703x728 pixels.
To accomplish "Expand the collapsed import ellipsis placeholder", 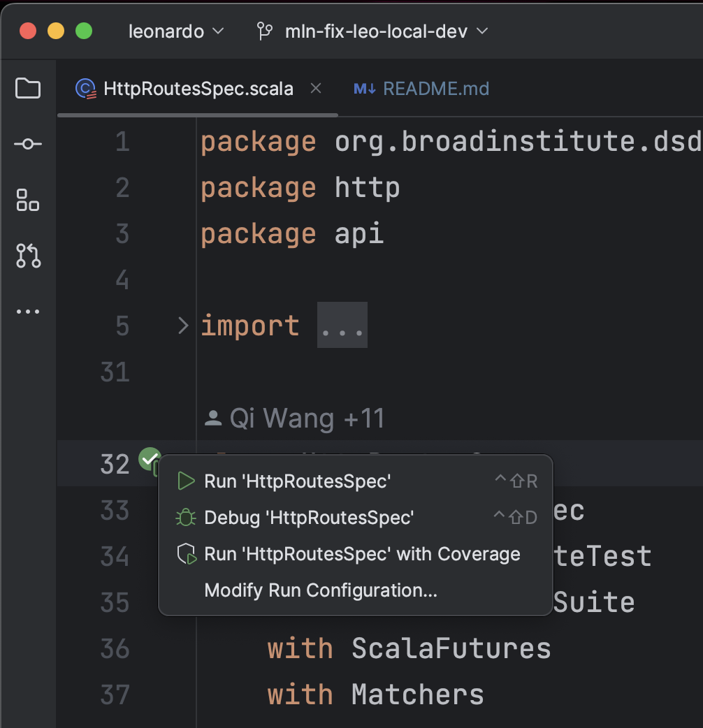I will pyautogui.click(x=342, y=326).
